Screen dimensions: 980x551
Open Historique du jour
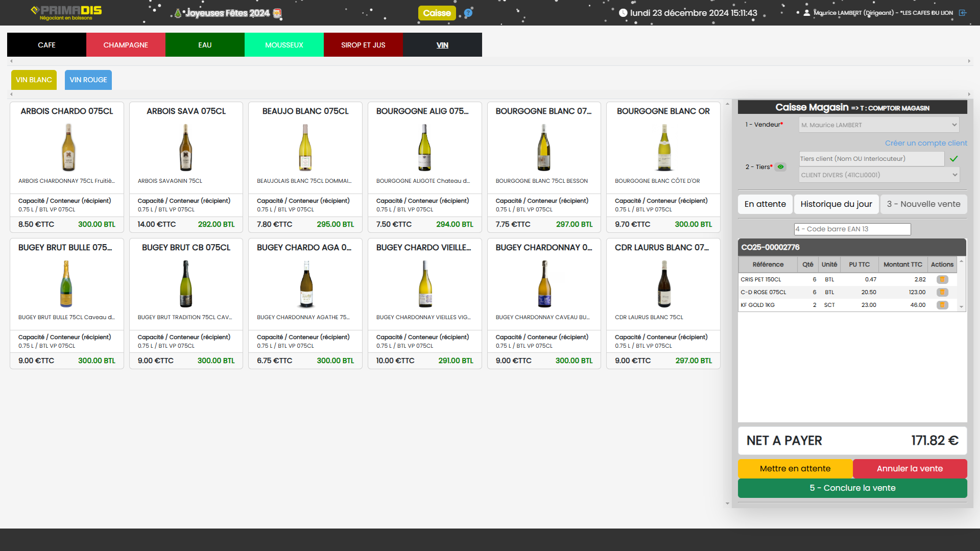pos(836,204)
